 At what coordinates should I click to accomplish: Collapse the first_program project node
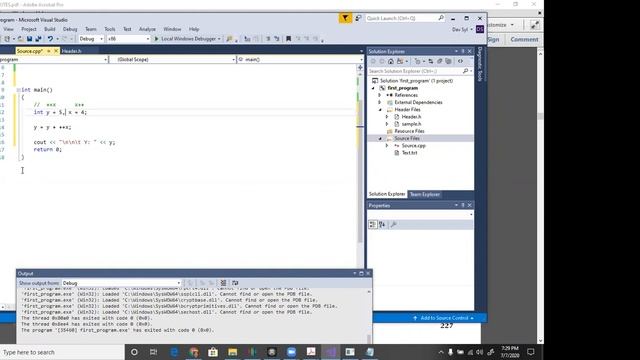(x=373, y=88)
